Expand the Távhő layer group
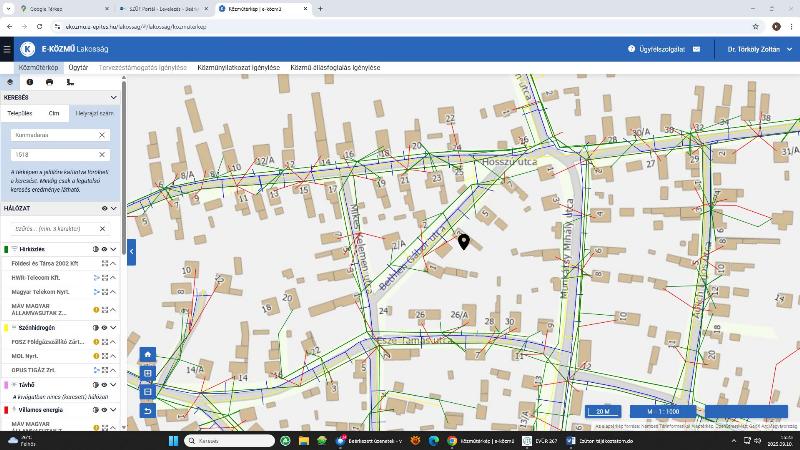The width and height of the screenshot is (800, 450). (x=113, y=384)
